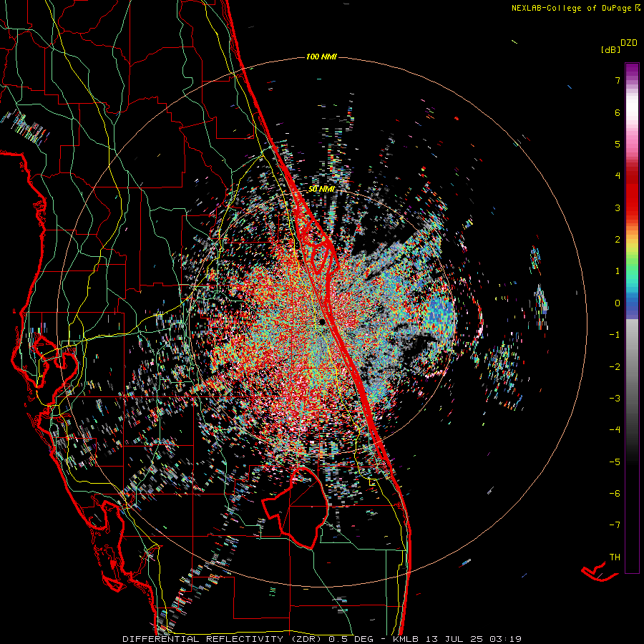
Task: Click the 100 NMI range ring label
Action: coord(321,57)
